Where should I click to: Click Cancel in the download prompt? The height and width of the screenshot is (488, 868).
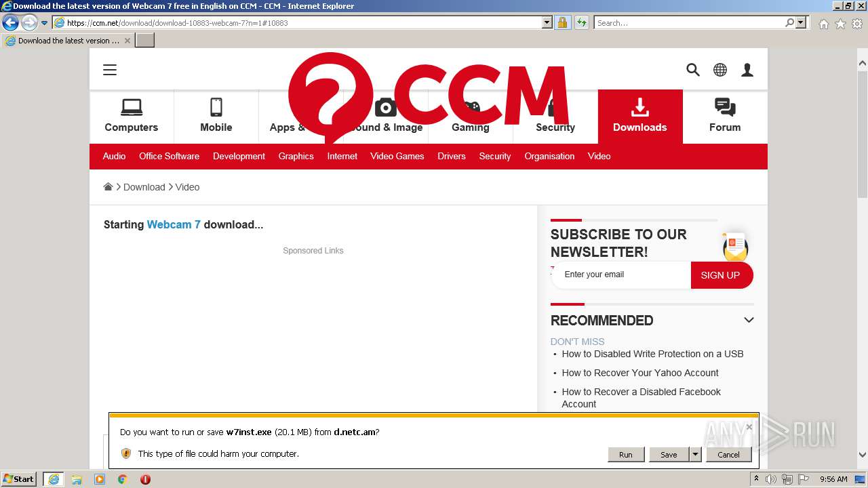[x=728, y=455]
